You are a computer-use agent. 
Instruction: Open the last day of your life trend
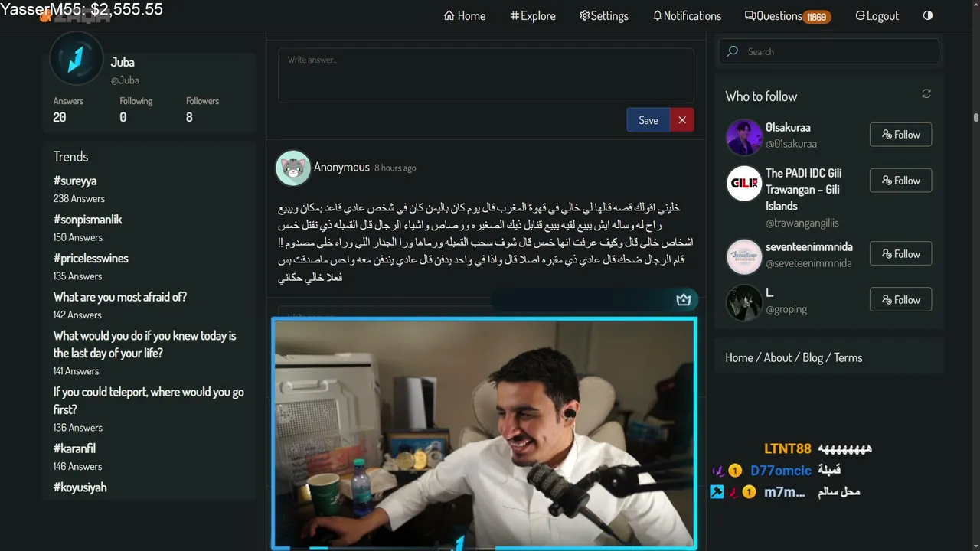145,344
